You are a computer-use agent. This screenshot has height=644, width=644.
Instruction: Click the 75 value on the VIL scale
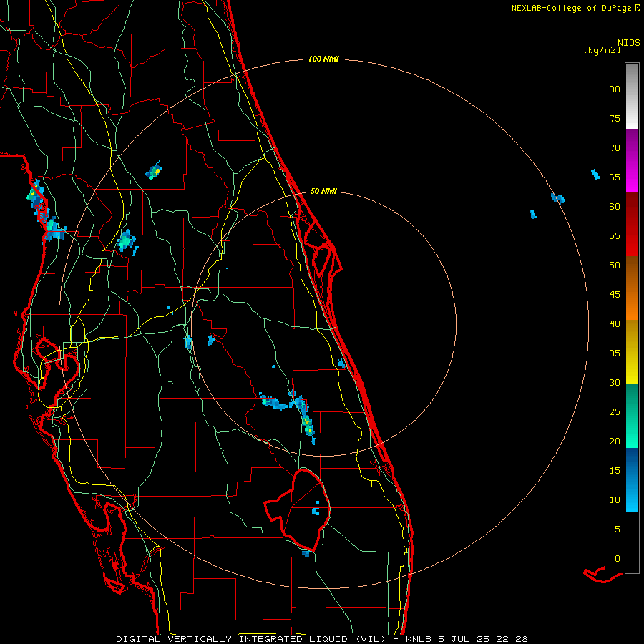click(x=615, y=119)
